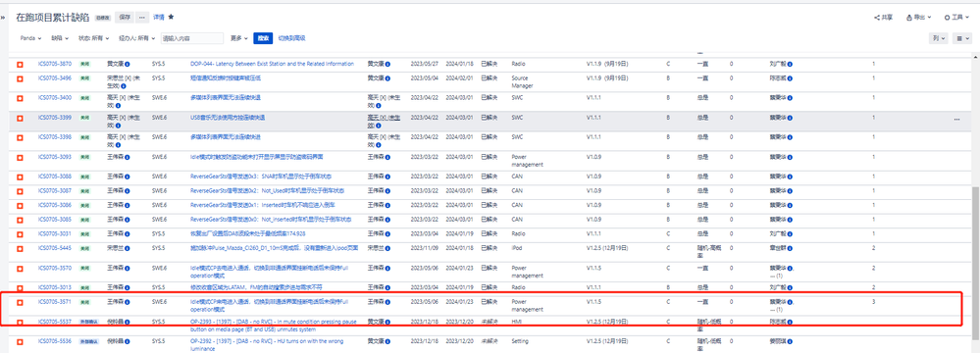
Task: Click the search text input field
Action: (x=192, y=38)
